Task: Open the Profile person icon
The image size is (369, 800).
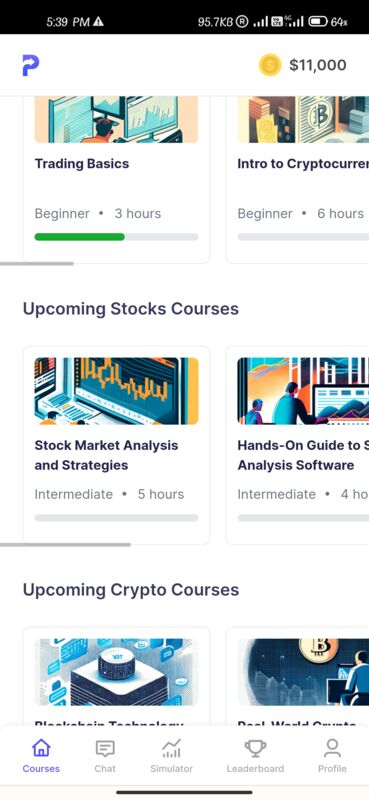Action: coord(332,748)
